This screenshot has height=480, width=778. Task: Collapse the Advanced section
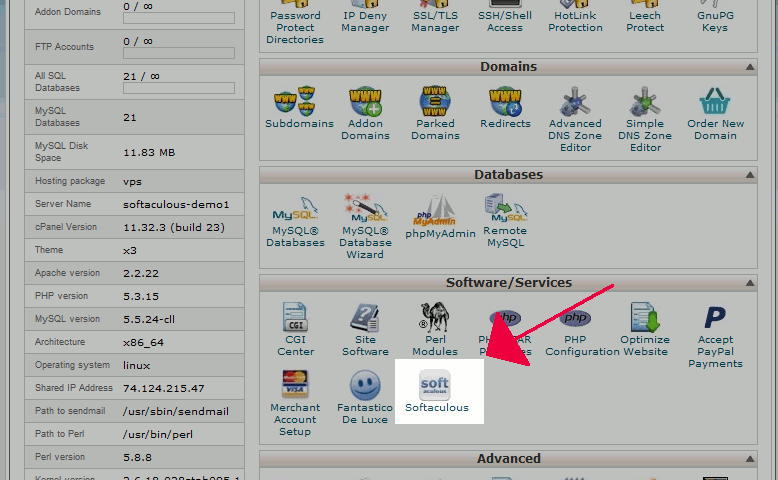pos(750,459)
